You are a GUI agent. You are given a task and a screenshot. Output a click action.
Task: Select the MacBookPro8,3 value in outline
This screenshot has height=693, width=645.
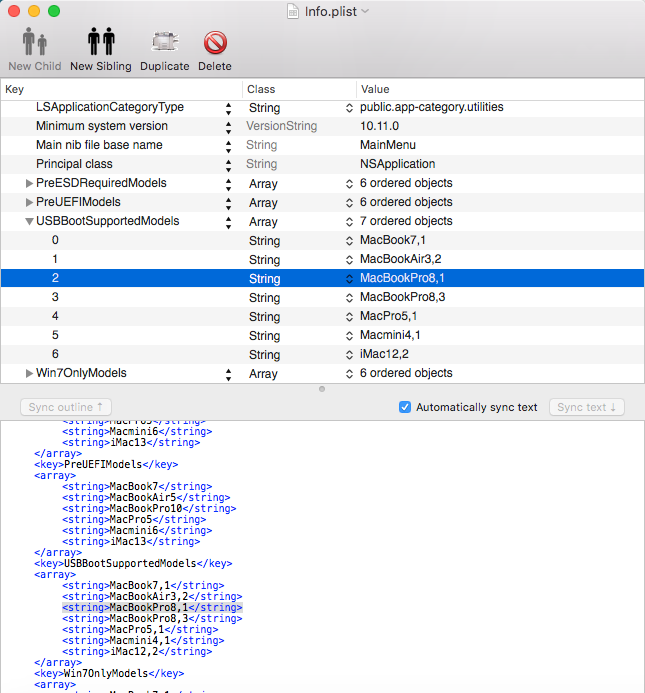pos(402,297)
